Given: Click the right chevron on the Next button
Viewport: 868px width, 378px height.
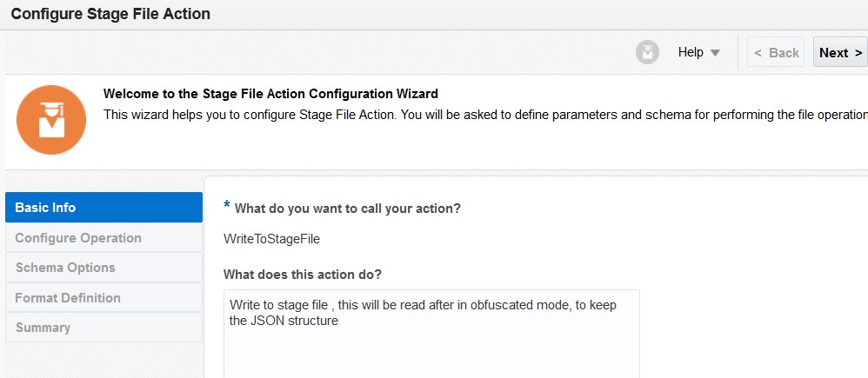Looking at the screenshot, I should pyautogui.click(x=858, y=53).
